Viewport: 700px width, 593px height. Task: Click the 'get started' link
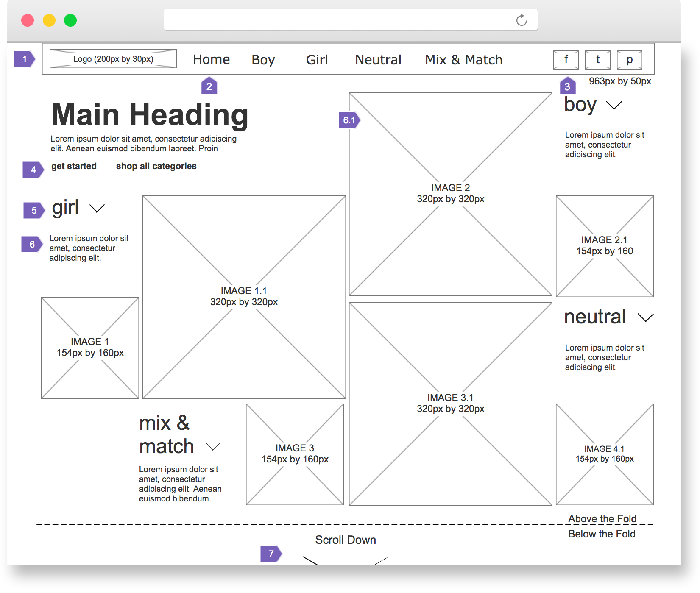pos(74,166)
